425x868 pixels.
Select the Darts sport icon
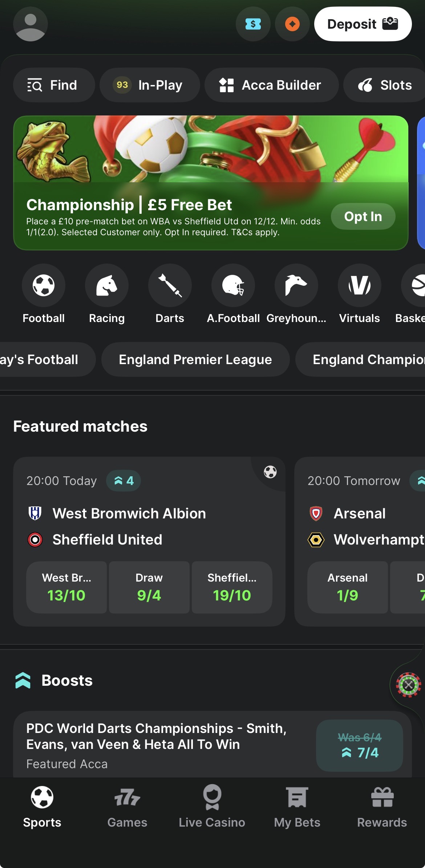[x=170, y=286]
